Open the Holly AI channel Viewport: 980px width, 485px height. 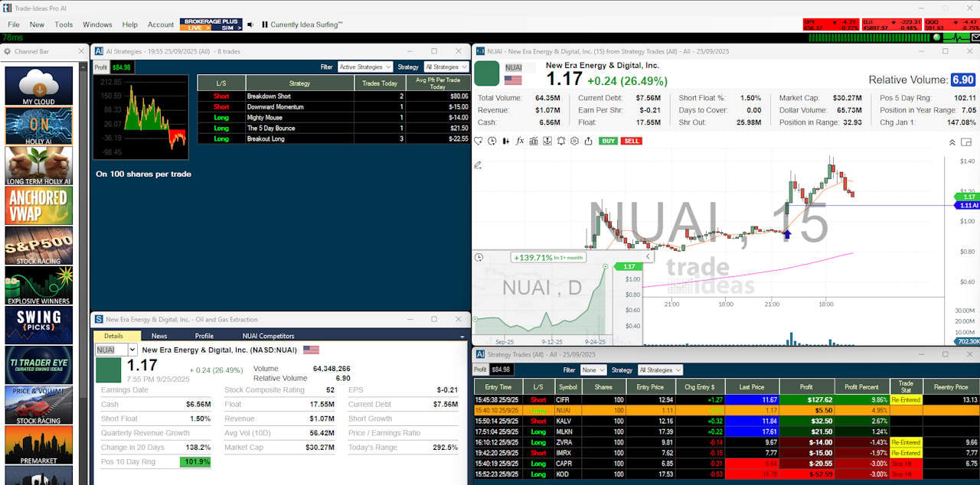(39, 125)
